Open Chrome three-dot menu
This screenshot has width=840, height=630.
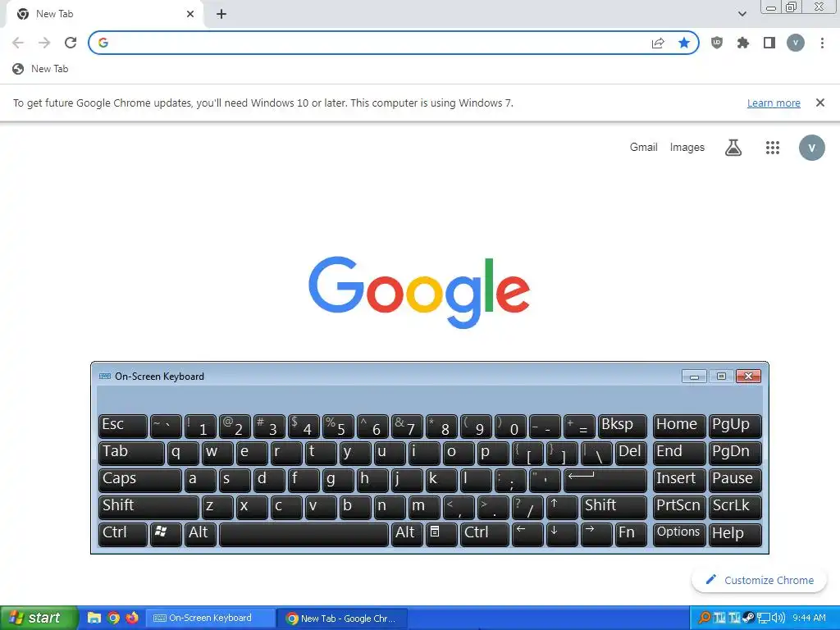click(822, 43)
